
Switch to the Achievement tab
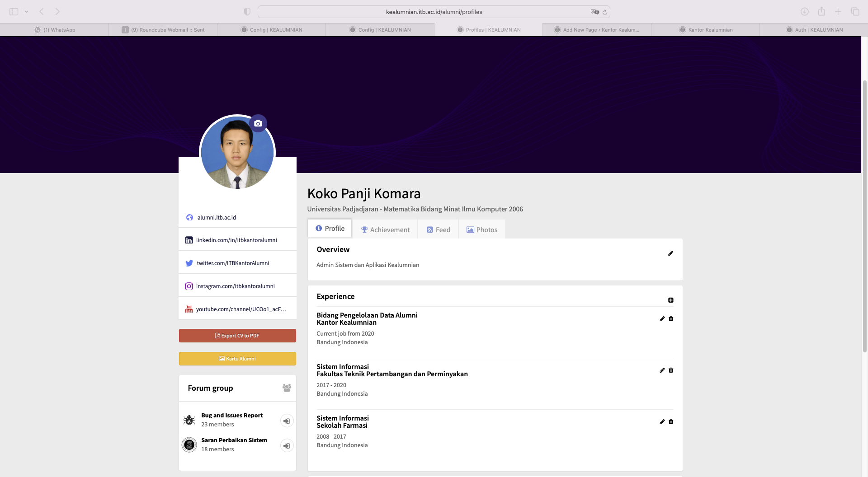coord(385,230)
